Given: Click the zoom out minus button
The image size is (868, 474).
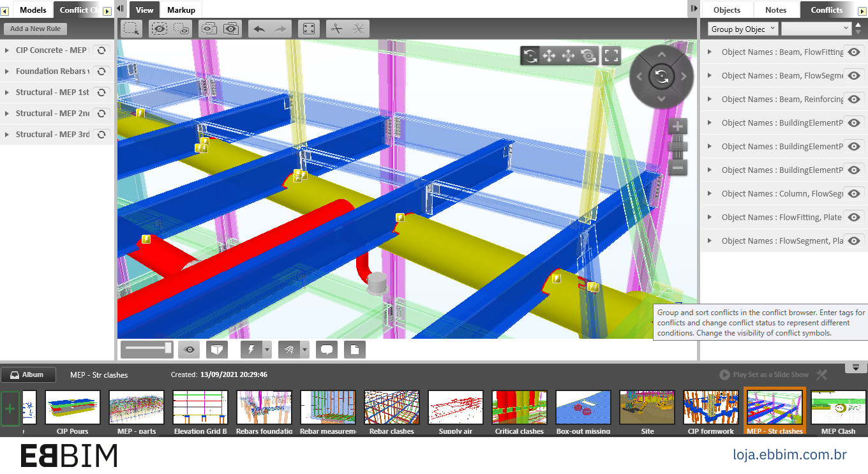Looking at the screenshot, I should click(x=678, y=168).
